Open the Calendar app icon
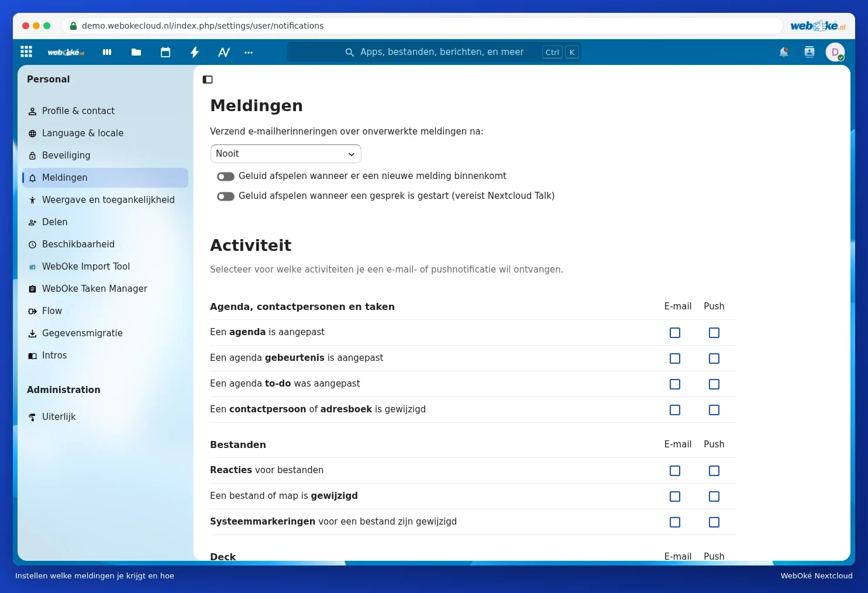The width and height of the screenshot is (868, 593). coord(166,52)
